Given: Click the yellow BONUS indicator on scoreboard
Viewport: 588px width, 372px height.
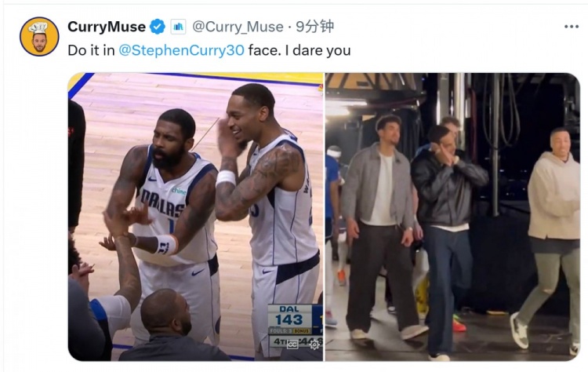Looking at the screenshot, I should 301,331.
